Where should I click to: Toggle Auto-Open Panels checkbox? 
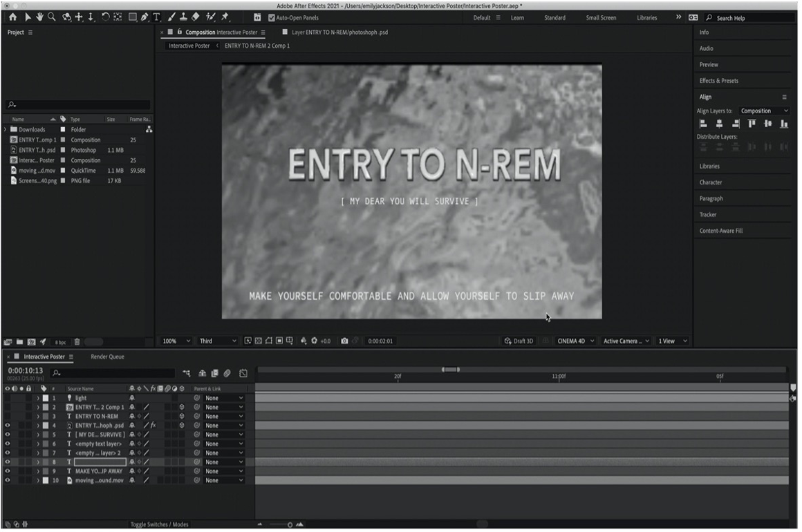tap(272, 18)
